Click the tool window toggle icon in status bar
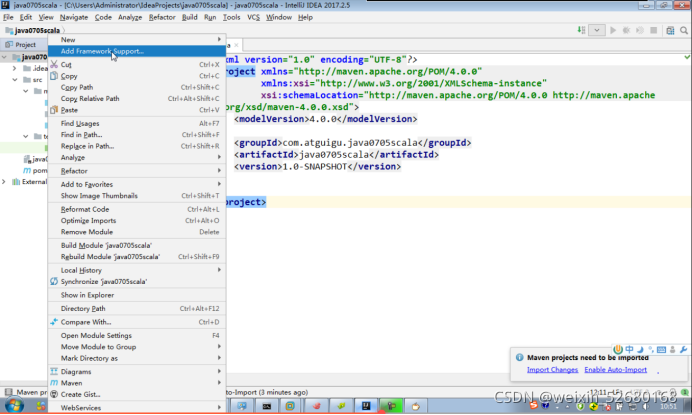692x415 pixels. click(x=8, y=392)
